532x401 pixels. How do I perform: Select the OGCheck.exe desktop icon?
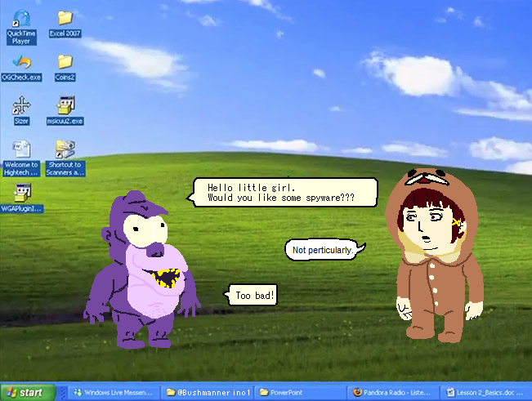(22, 62)
